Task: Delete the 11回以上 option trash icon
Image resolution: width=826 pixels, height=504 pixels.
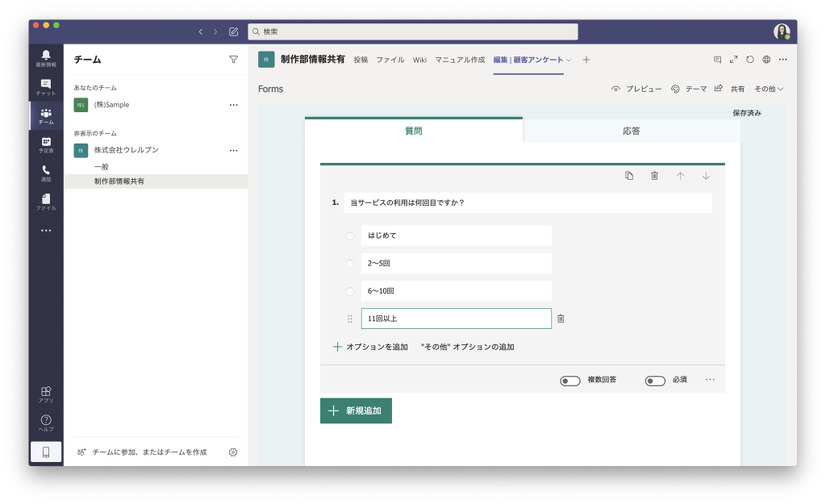Action: point(561,319)
